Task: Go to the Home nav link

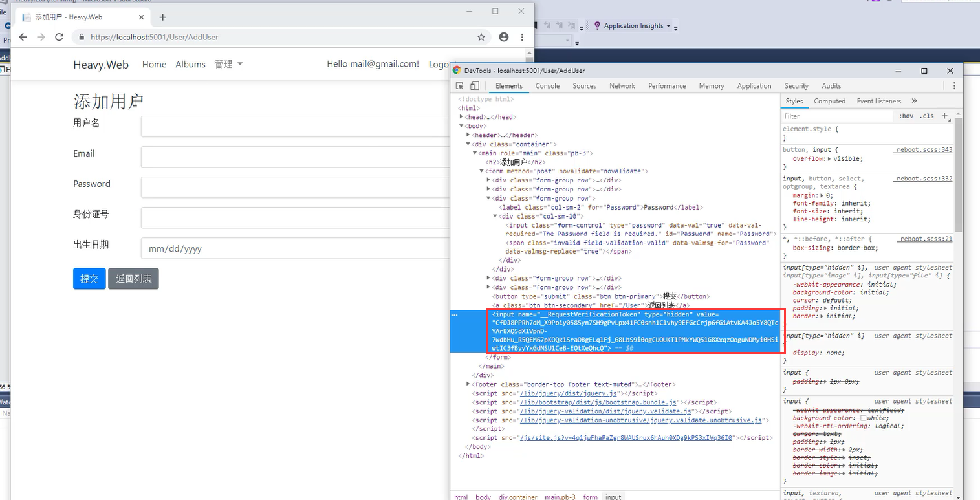Action: tap(154, 64)
